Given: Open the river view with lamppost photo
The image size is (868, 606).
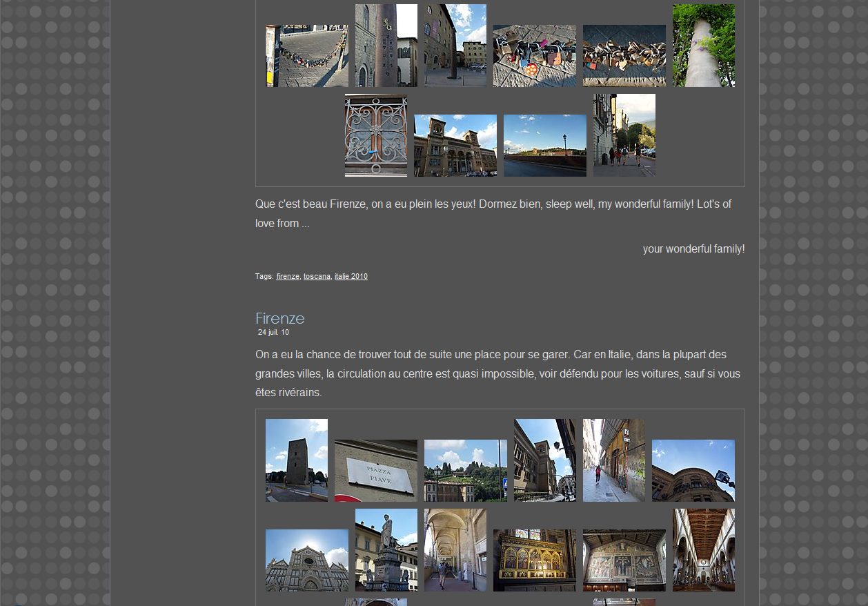Looking at the screenshot, I should pyautogui.click(x=544, y=146).
